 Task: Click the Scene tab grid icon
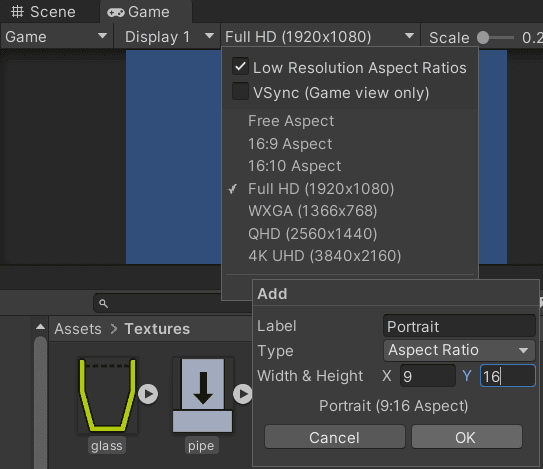(17, 12)
